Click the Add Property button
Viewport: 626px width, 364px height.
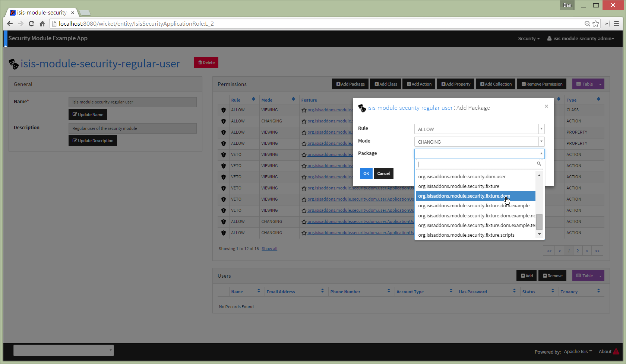coord(456,84)
